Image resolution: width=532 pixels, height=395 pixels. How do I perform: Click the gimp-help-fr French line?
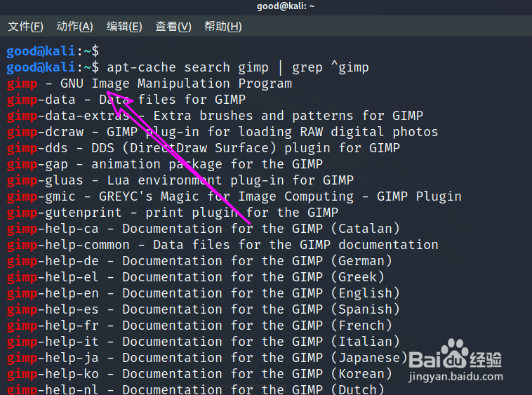[x=199, y=326]
